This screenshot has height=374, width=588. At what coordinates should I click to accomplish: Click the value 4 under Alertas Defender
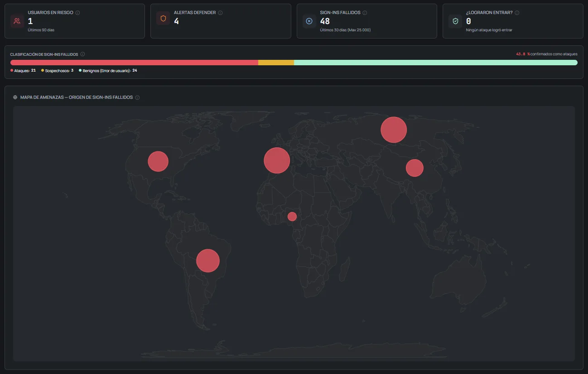176,21
